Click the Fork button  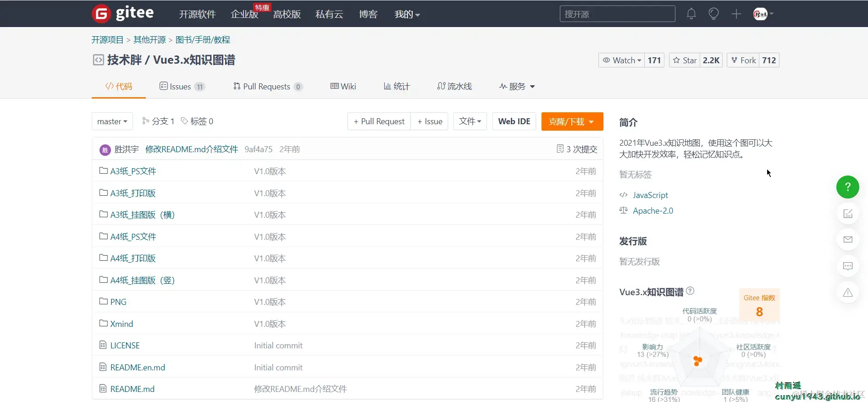[x=743, y=60]
